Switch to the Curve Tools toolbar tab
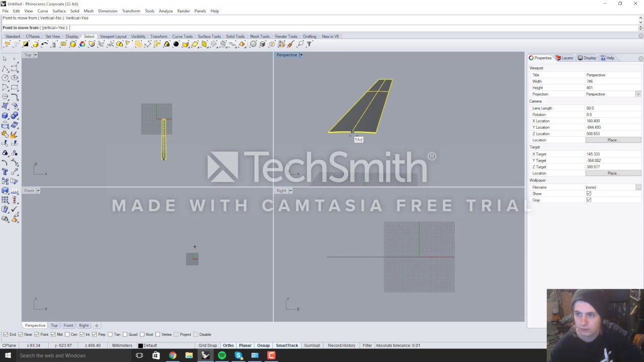644x362 pixels. (x=182, y=36)
